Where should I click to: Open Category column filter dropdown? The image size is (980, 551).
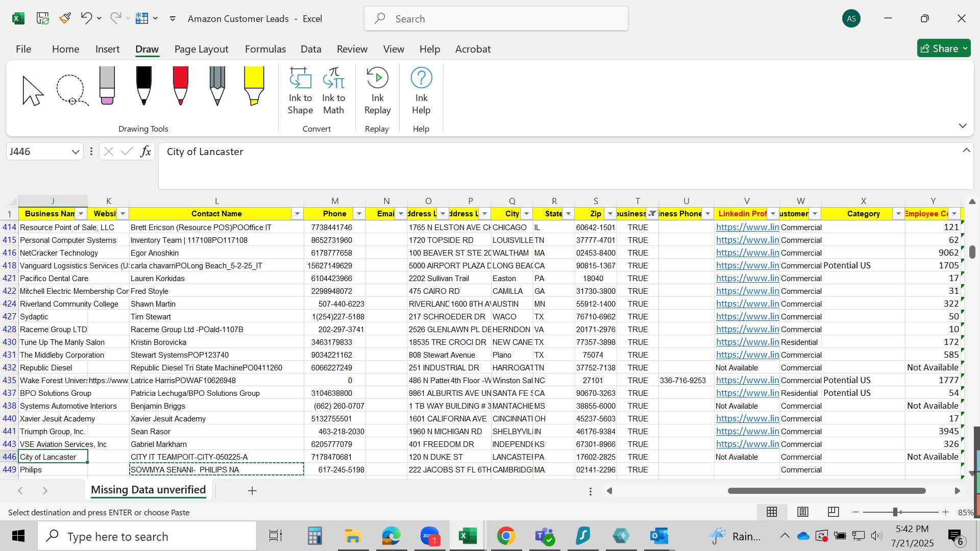tap(898, 214)
